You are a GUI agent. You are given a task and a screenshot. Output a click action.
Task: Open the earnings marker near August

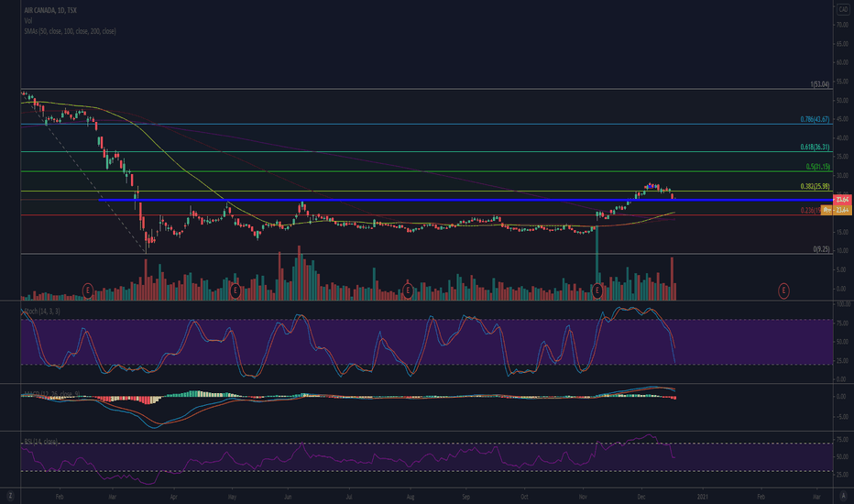[x=408, y=290]
